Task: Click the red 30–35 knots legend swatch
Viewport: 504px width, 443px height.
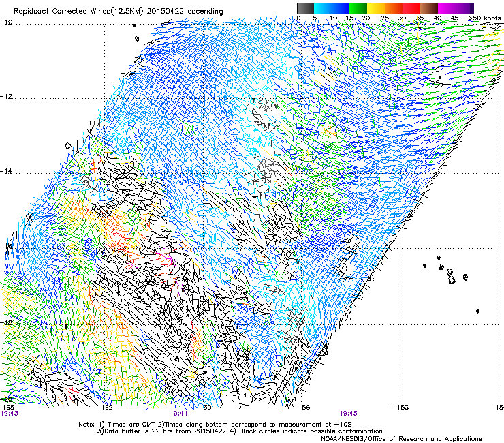Action: click(411, 8)
